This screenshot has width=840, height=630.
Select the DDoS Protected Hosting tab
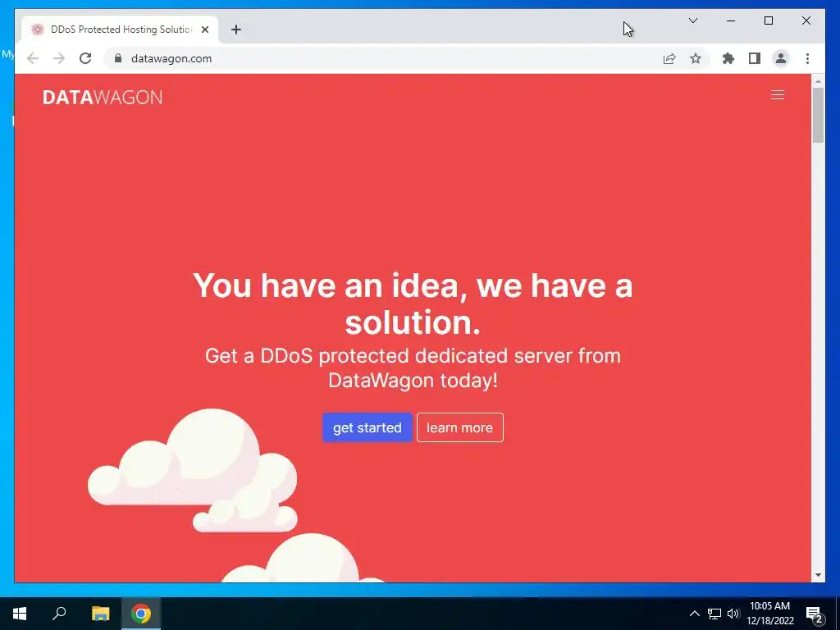coord(121,30)
